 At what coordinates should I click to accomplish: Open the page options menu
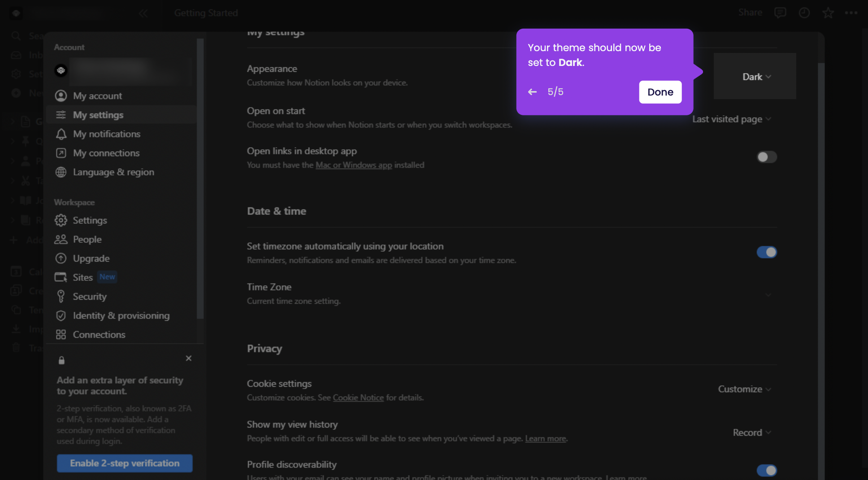[851, 13]
